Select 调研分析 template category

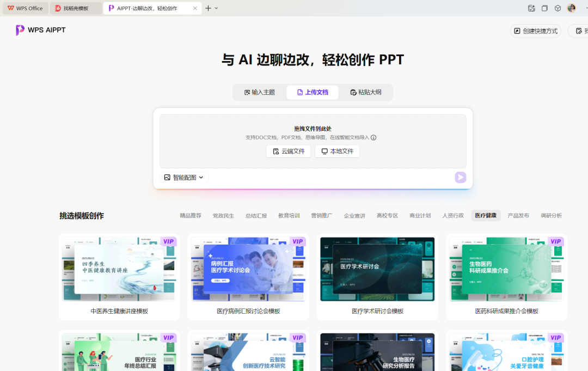(x=551, y=216)
